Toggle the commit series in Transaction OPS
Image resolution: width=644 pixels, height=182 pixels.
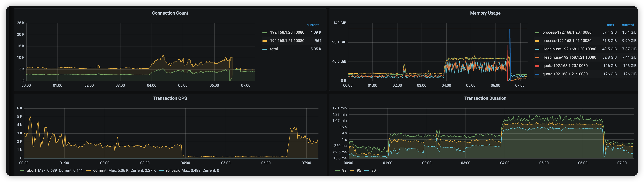[100, 170]
